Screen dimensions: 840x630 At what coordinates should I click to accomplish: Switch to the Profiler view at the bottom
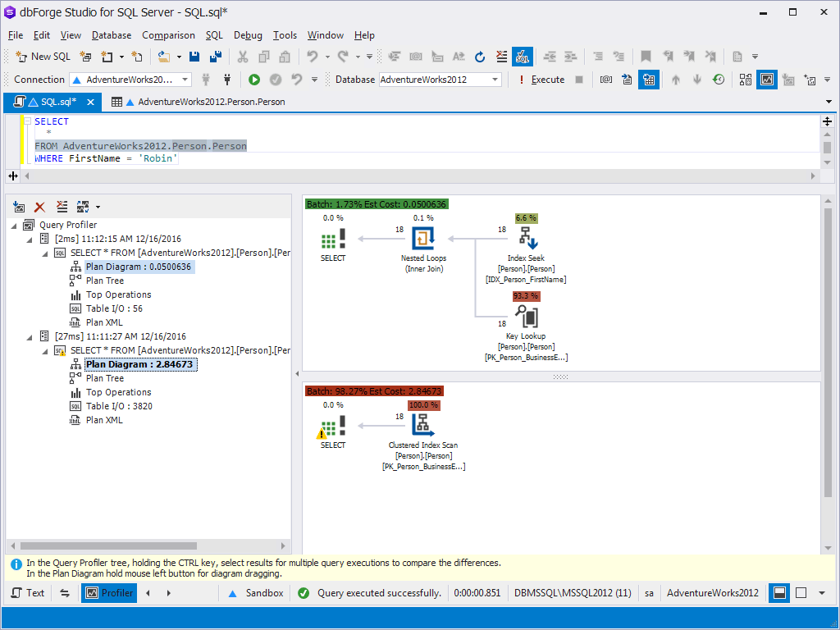click(x=109, y=592)
